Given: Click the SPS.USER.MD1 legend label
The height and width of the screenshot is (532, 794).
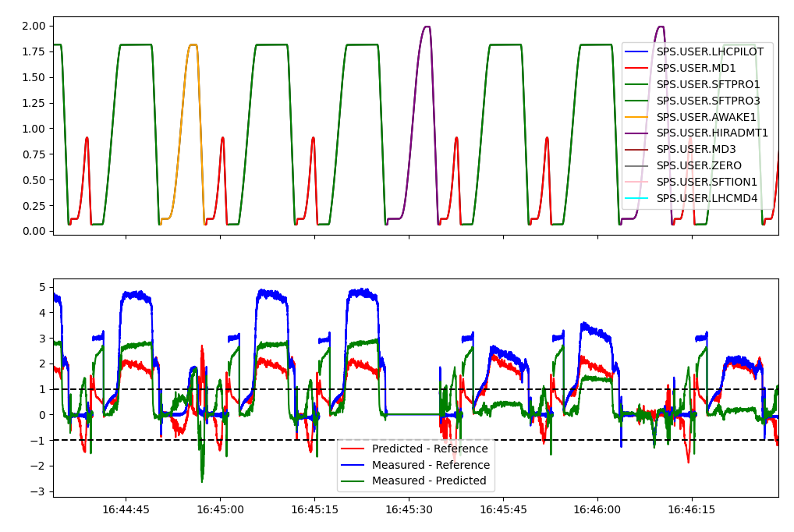Looking at the screenshot, I should 696,68.
